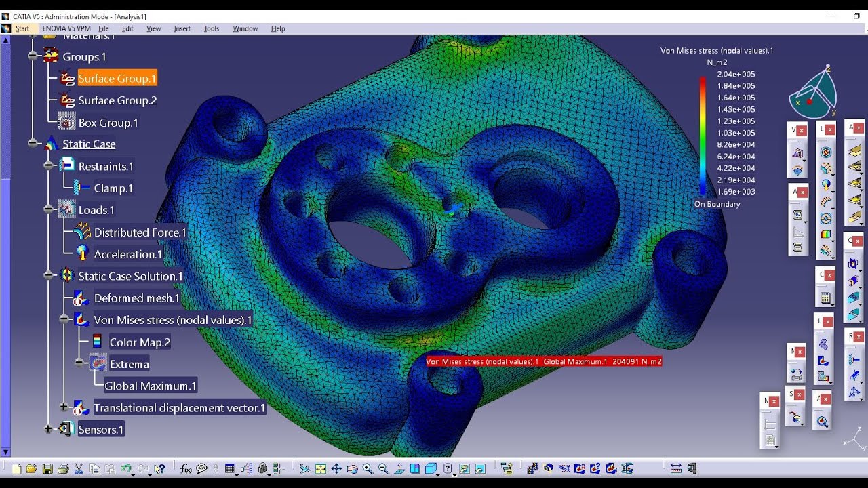Collapse the Extrema tree node
868x488 pixels.
pyautogui.click(x=79, y=364)
